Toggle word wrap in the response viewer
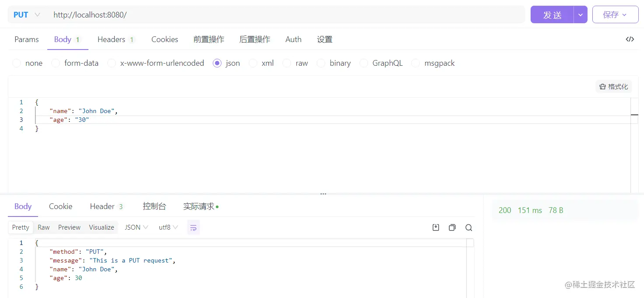Image resolution: width=644 pixels, height=298 pixels. (x=194, y=227)
